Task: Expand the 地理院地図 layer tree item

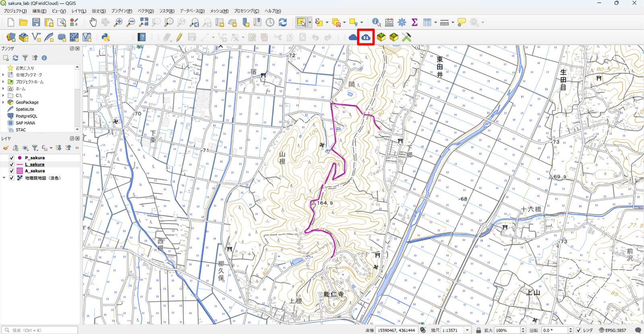Action: [4, 178]
